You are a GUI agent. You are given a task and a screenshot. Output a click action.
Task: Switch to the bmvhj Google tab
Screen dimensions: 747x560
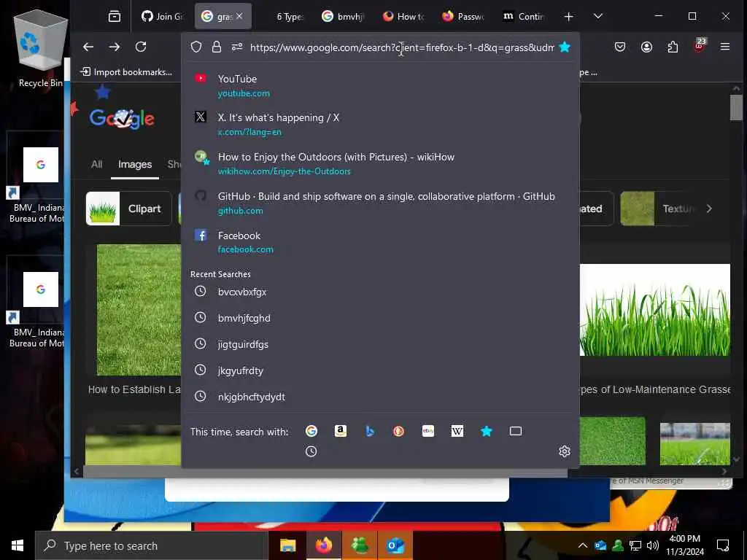344,16
